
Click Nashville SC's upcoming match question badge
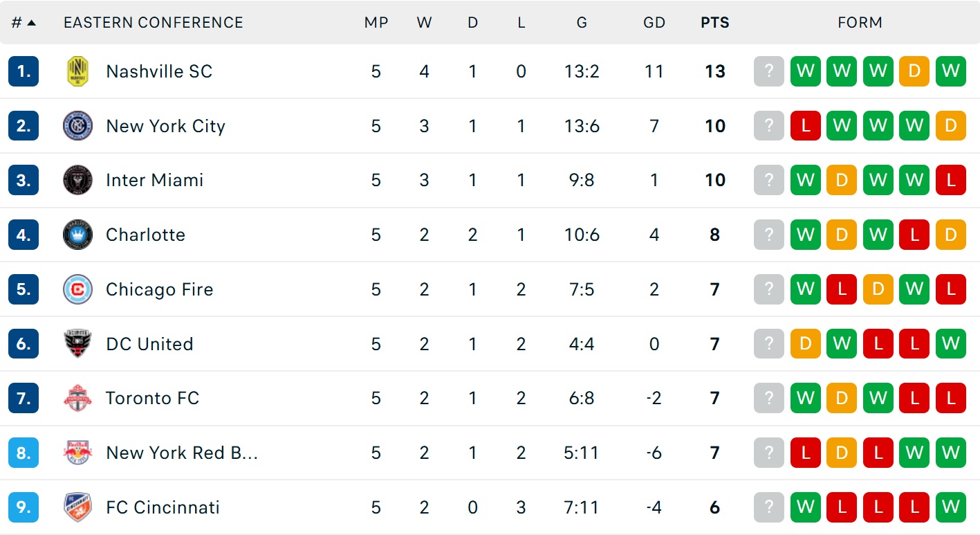(x=769, y=71)
